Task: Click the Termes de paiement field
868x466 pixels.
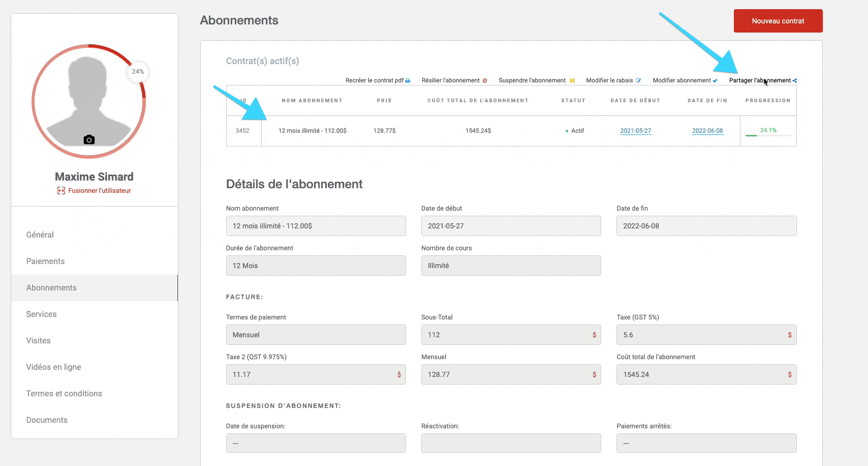Action: coord(316,335)
